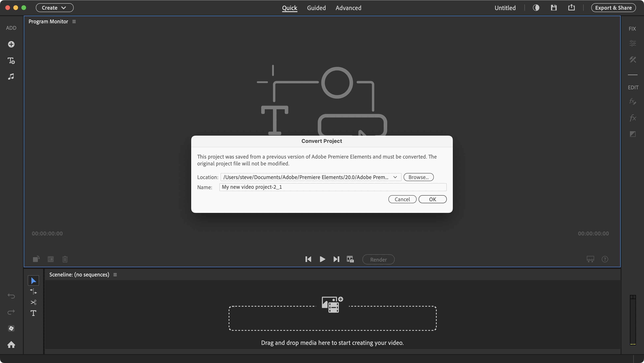The image size is (644, 363).
Task: Click the Render button
Action: (x=378, y=260)
